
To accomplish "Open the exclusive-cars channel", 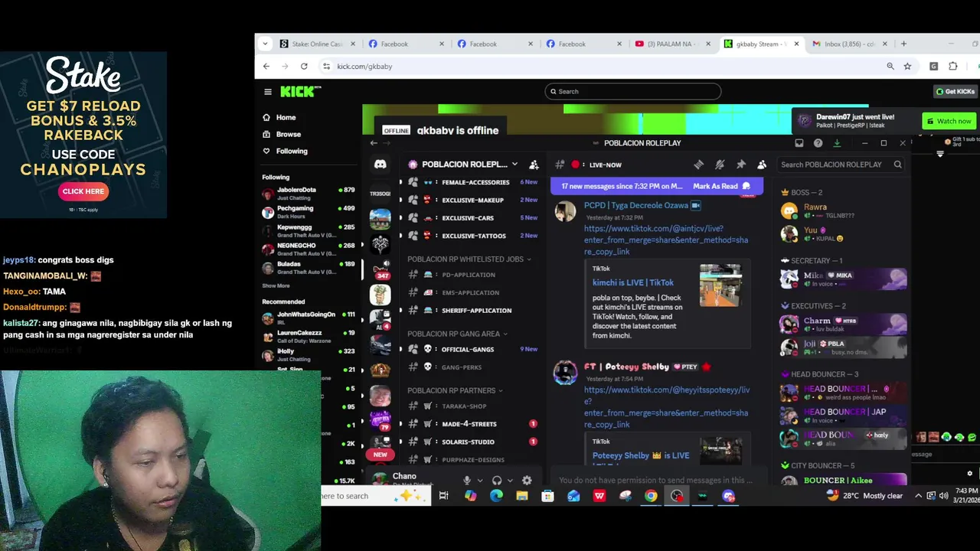I will (468, 218).
